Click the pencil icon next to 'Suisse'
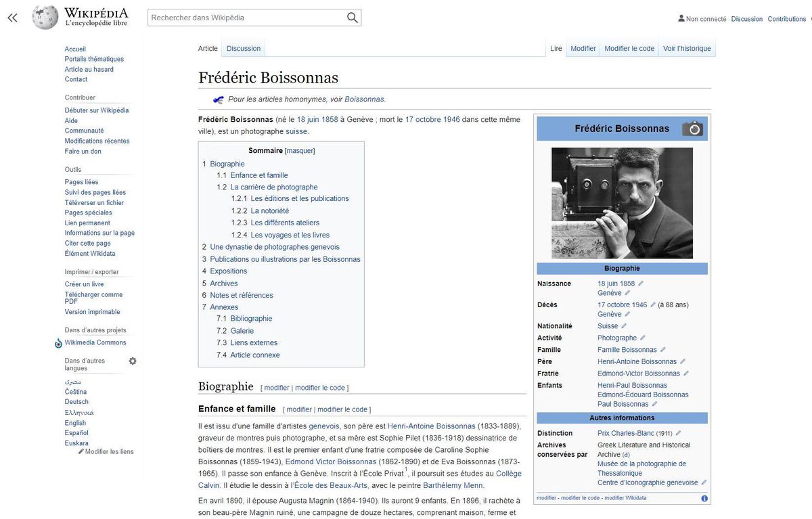 tap(623, 325)
